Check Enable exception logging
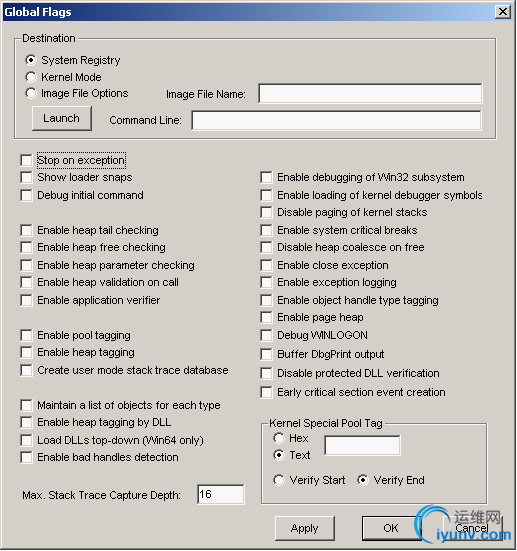Screen dimensions: 517x551 click(x=266, y=282)
